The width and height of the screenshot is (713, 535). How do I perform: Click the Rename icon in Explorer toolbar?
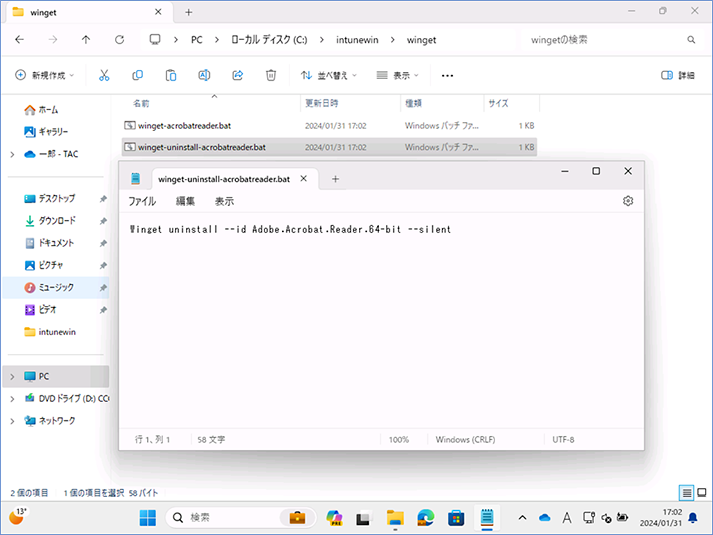pyautogui.click(x=204, y=75)
